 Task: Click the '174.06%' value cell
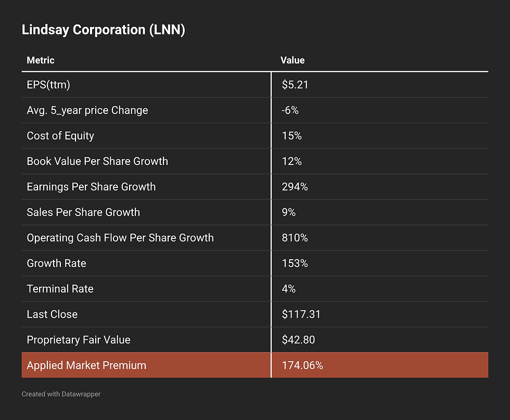coord(302,365)
